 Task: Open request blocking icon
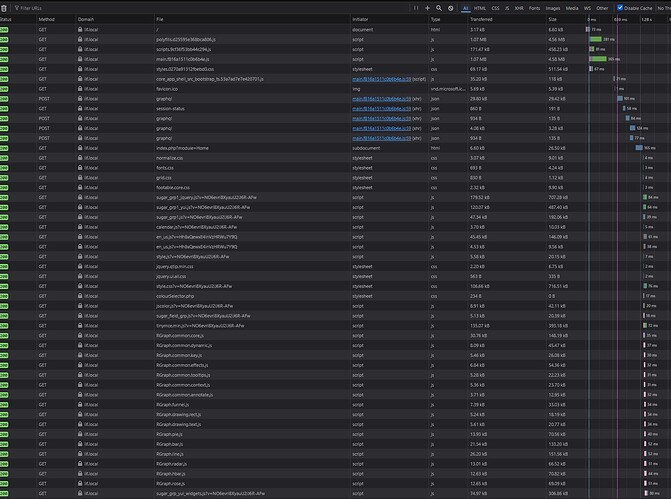450,7
